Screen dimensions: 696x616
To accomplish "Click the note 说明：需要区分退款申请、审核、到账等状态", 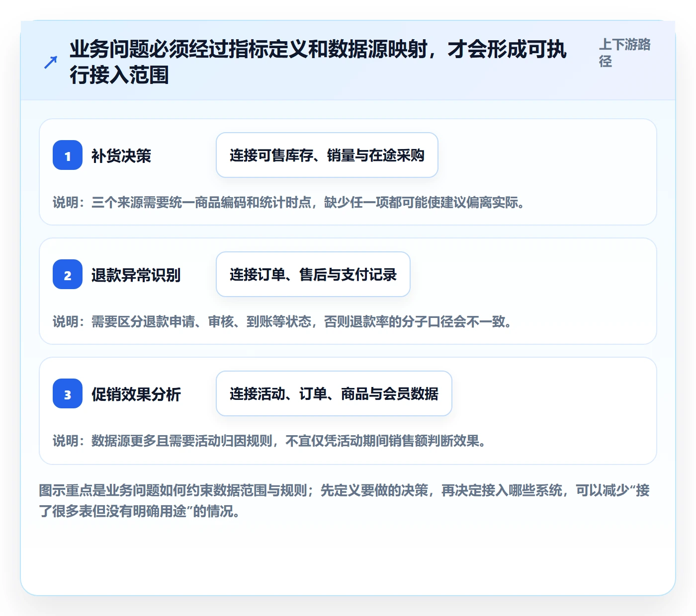I will click(x=282, y=322).
